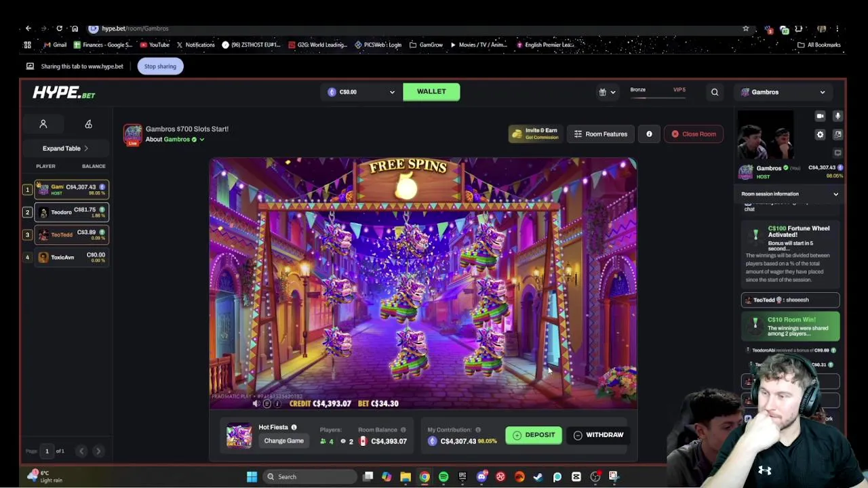Open the green WALLET button
The image size is (868, 488).
(431, 91)
